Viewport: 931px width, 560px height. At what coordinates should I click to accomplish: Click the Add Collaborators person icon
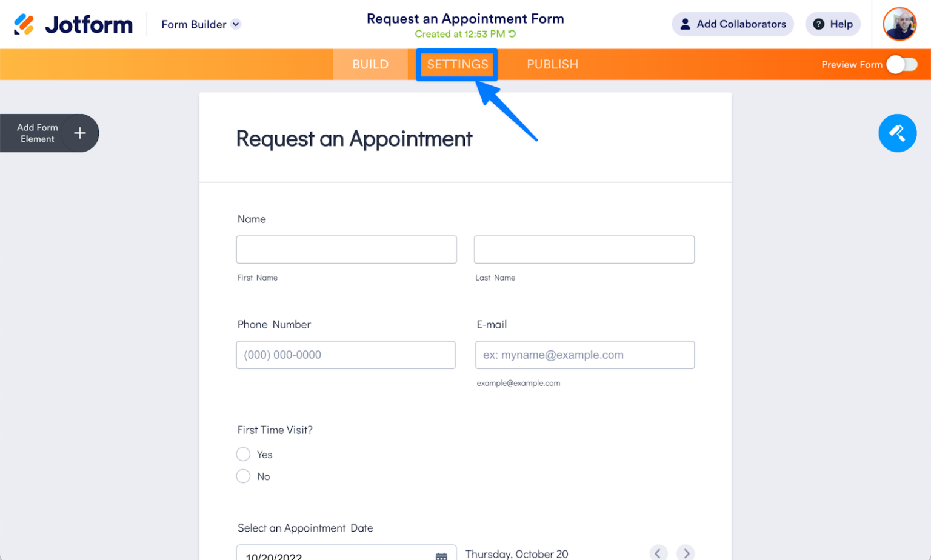686,24
